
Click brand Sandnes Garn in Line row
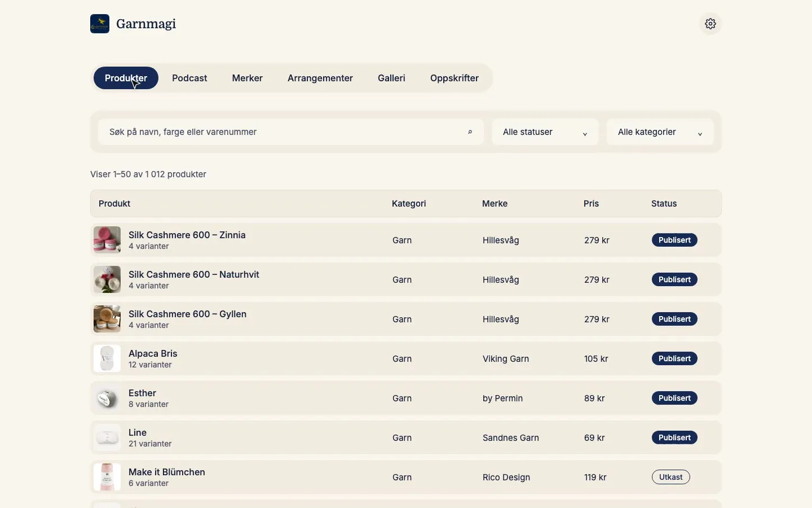pyautogui.click(x=511, y=437)
